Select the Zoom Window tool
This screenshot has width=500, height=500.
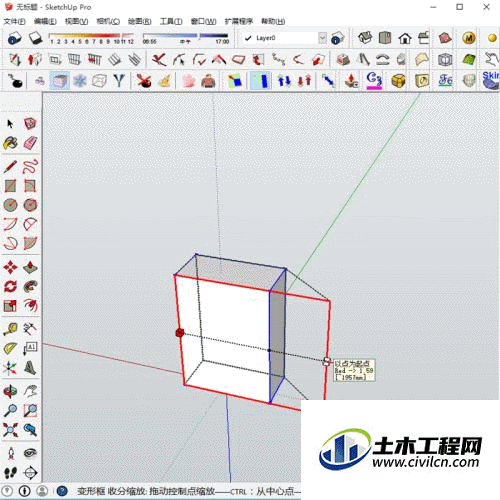click(30, 410)
